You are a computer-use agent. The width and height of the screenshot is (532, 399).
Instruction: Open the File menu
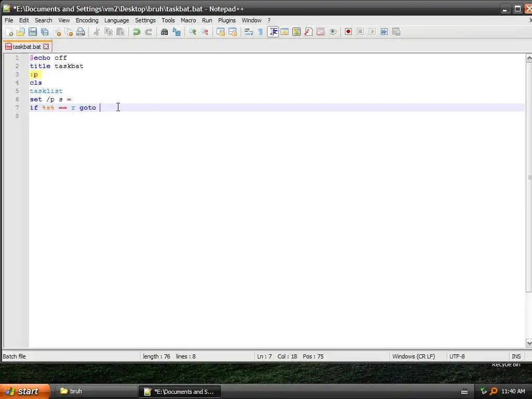point(9,20)
